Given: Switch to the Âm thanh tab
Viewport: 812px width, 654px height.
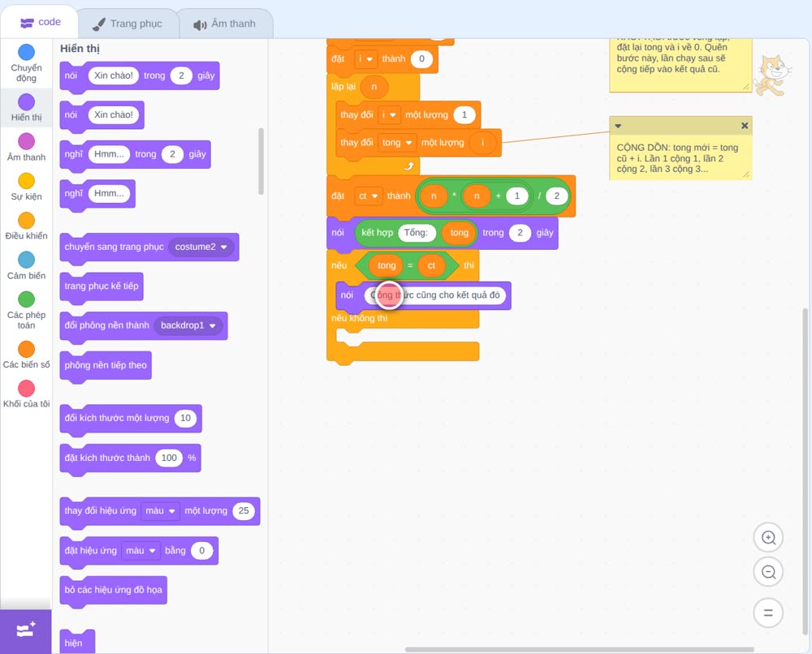Looking at the screenshot, I should [225, 24].
